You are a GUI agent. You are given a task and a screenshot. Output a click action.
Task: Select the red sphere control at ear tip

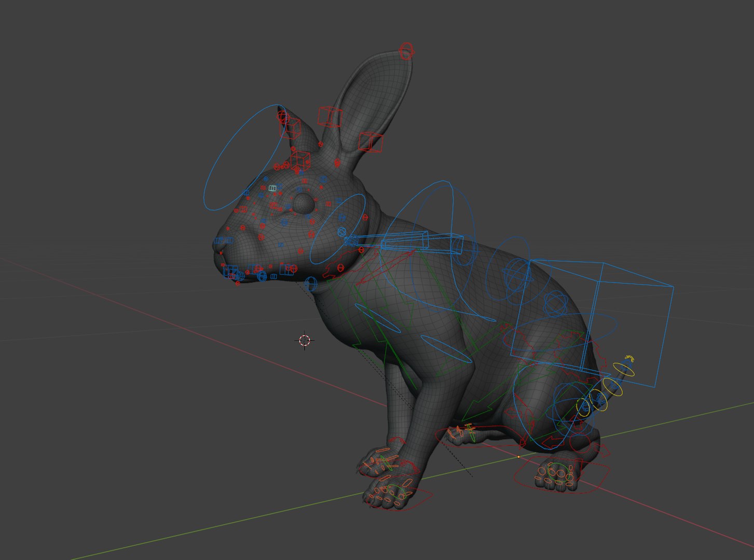407,50
